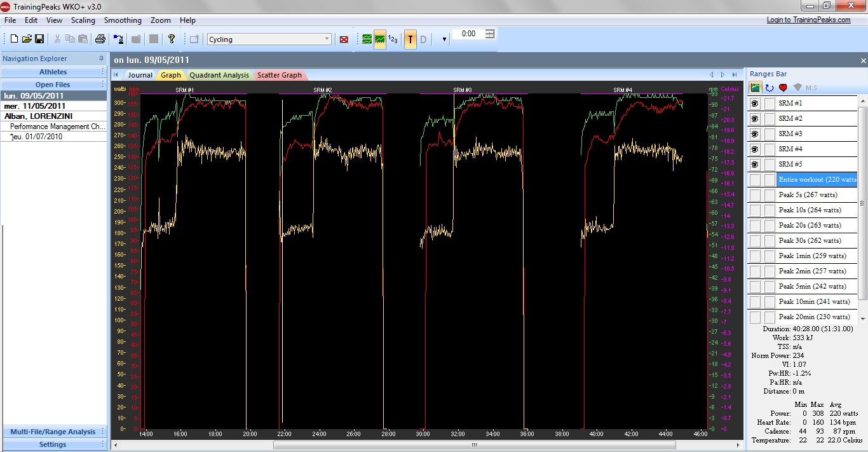Switch to the Graph tab
868x452 pixels.
click(170, 75)
